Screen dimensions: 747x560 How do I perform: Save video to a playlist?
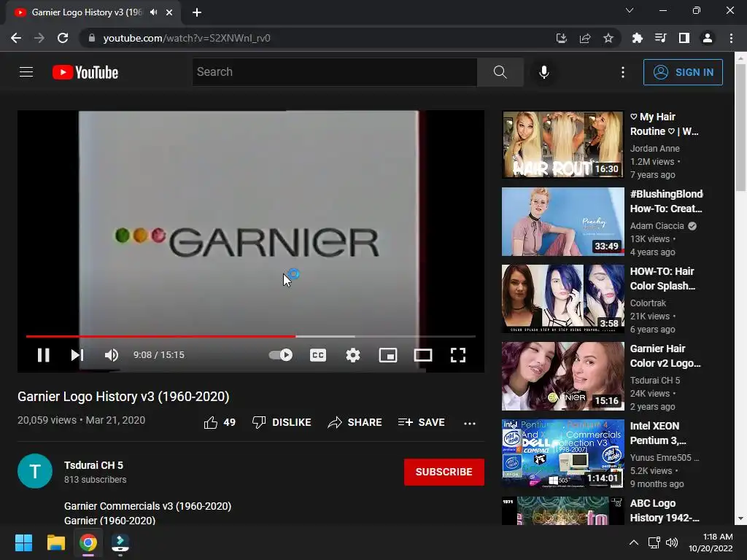(x=421, y=422)
